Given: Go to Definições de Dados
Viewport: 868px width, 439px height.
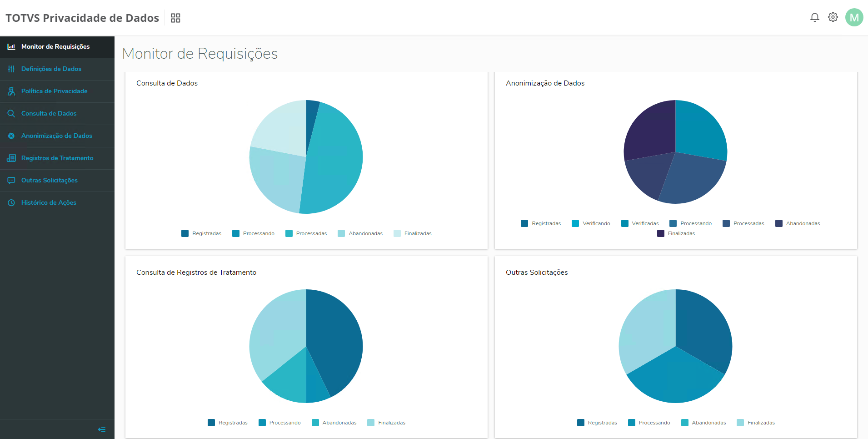Looking at the screenshot, I should tap(57, 69).
